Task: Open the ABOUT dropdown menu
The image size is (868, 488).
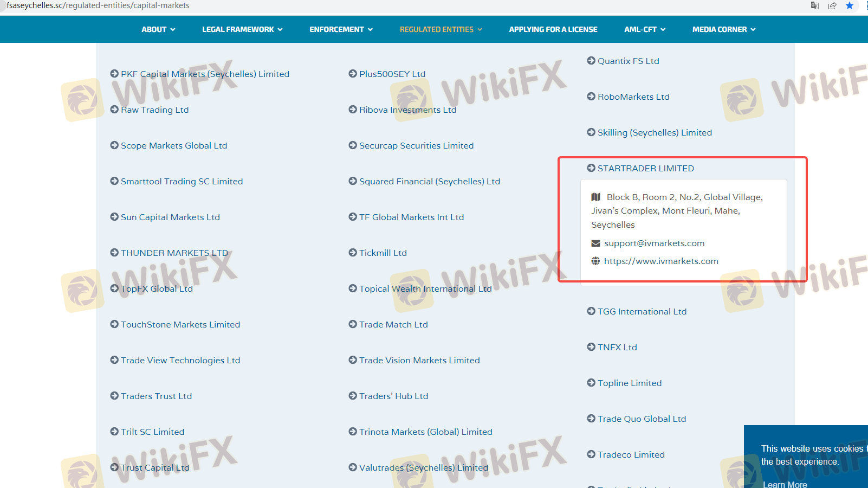Action: (158, 29)
